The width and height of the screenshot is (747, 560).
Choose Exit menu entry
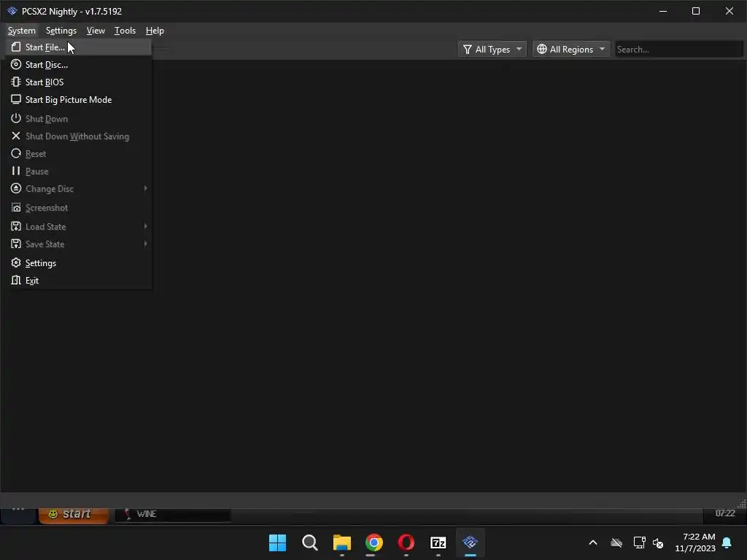79,281
